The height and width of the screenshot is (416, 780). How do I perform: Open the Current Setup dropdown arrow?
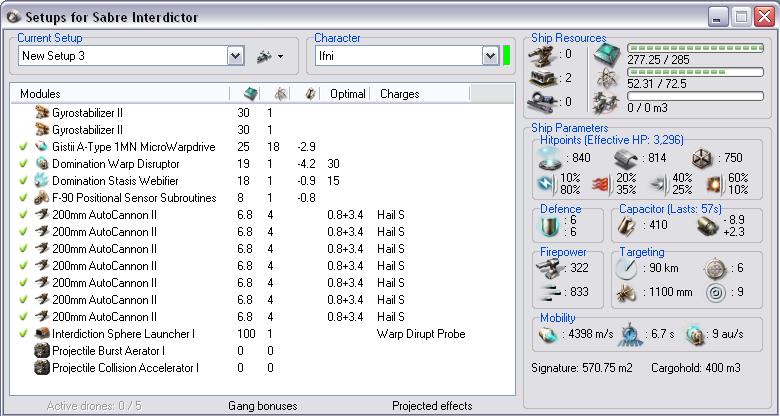[236, 56]
